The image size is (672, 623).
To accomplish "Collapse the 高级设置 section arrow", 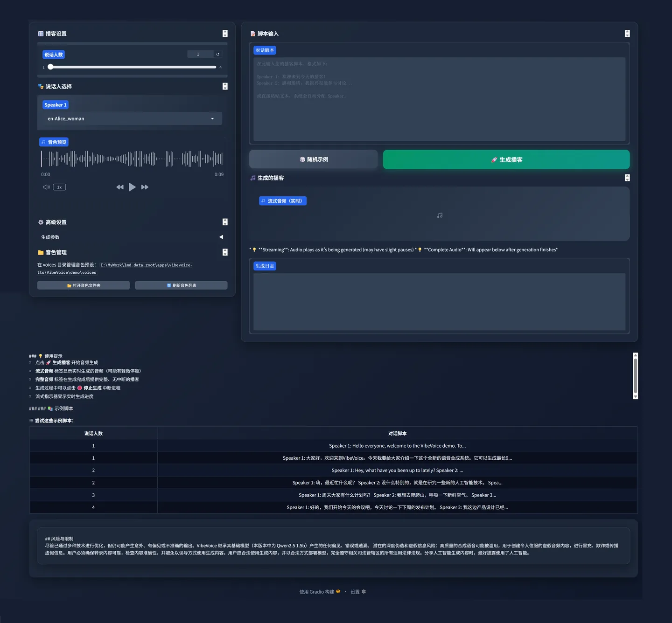I will tap(225, 222).
